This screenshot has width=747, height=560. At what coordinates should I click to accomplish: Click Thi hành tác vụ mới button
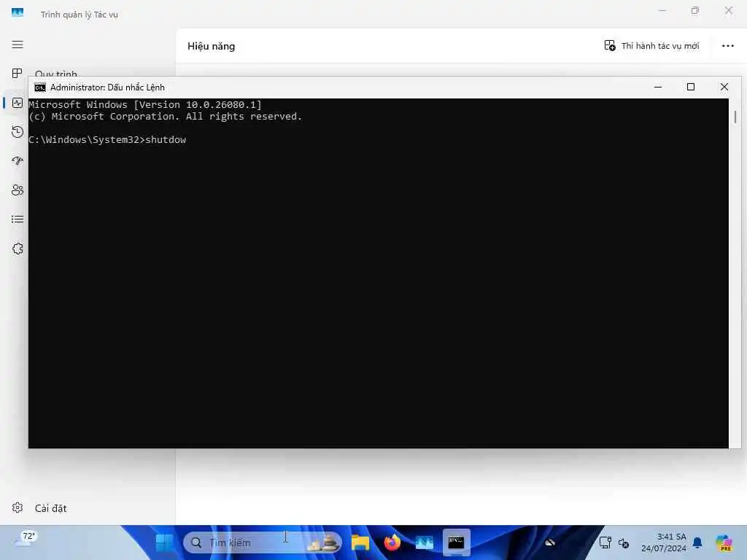(x=651, y=46)
